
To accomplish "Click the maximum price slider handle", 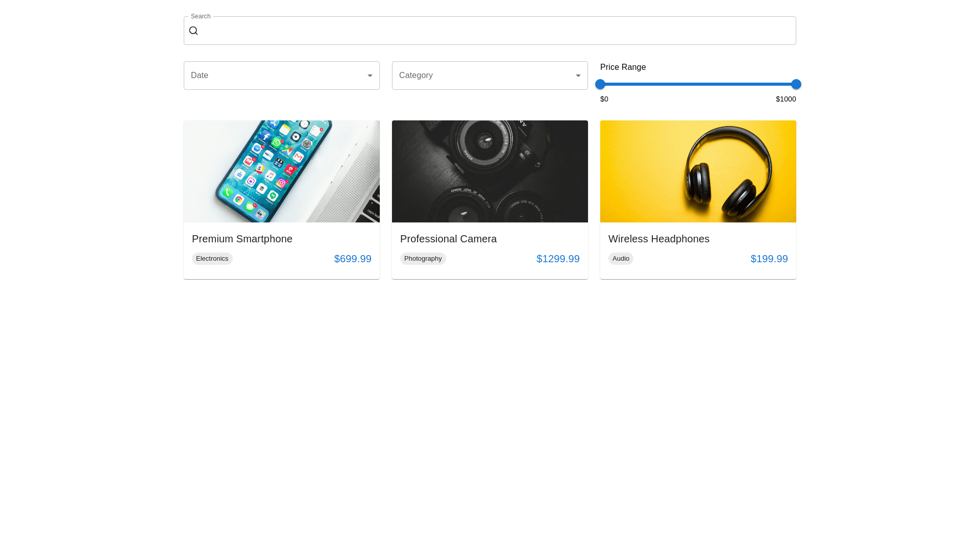I will pyautogui.click(x=796, y=84).
